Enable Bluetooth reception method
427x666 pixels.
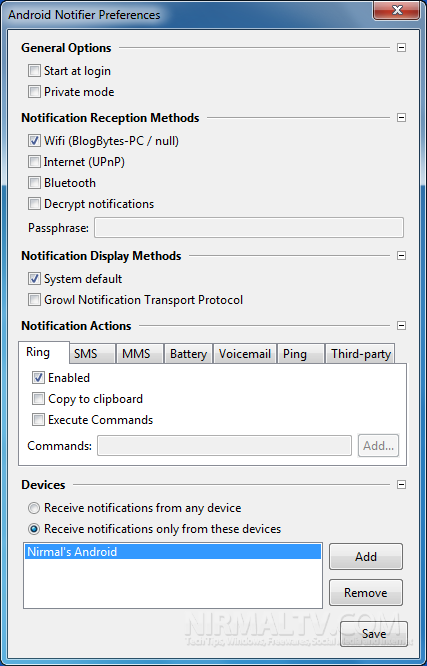34,183
